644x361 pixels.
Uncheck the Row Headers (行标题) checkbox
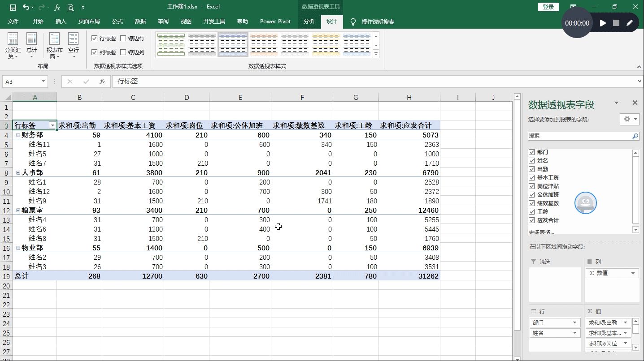click(x=94, y=39)
